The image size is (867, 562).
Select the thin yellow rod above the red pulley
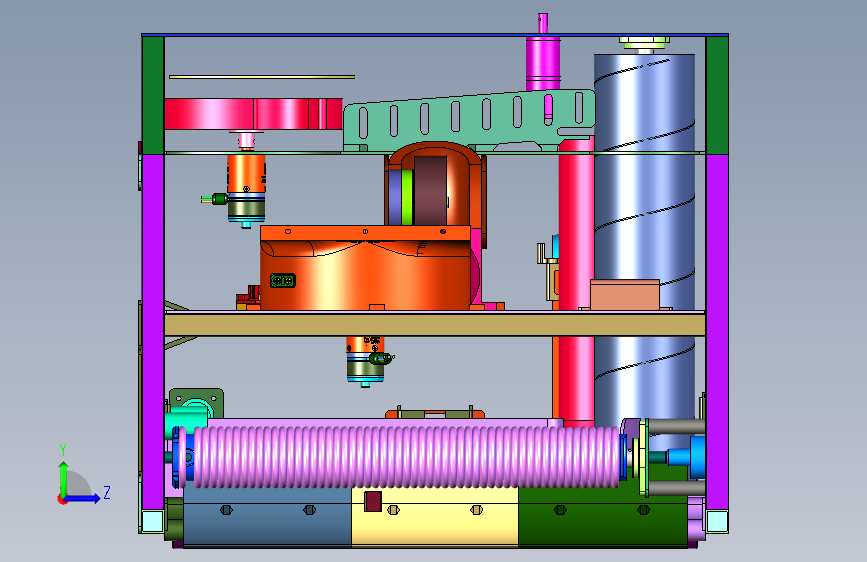click(x=262, y=77)
